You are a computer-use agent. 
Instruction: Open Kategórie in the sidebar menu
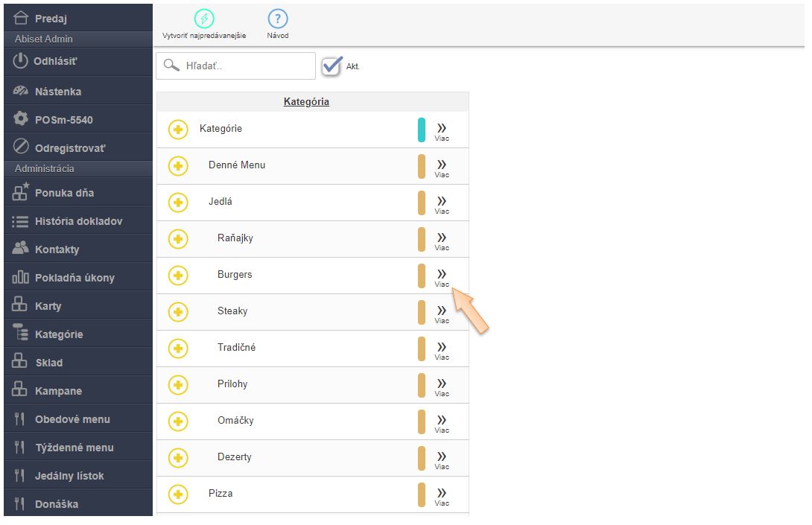[59, 334]
